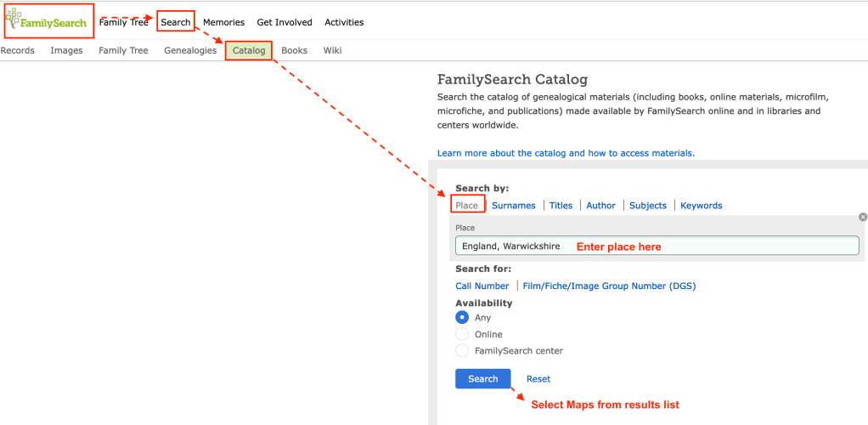Search by Surnames
This screenshot has width=868, height=425.
[x=513, y=206]
